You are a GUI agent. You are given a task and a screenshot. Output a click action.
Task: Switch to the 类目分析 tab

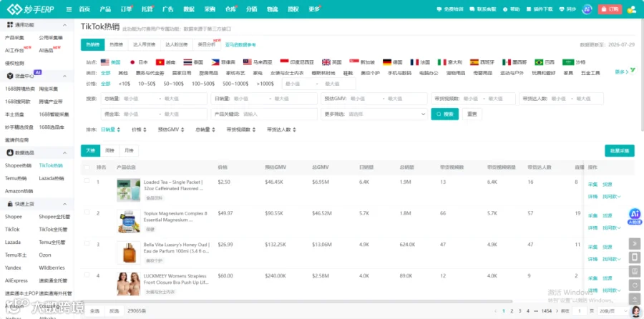[x=206, y=45]
